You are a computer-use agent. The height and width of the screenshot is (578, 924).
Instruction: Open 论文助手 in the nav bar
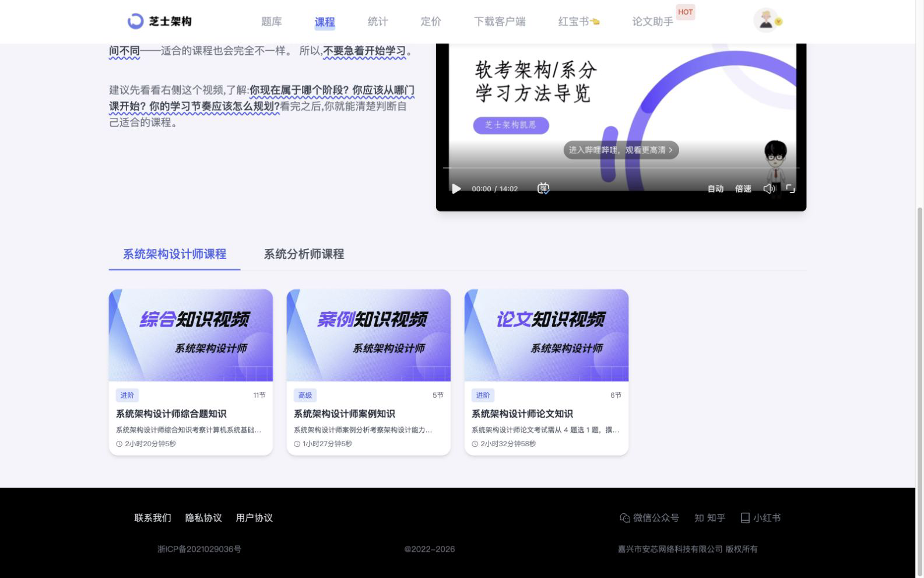click(653, 22)
